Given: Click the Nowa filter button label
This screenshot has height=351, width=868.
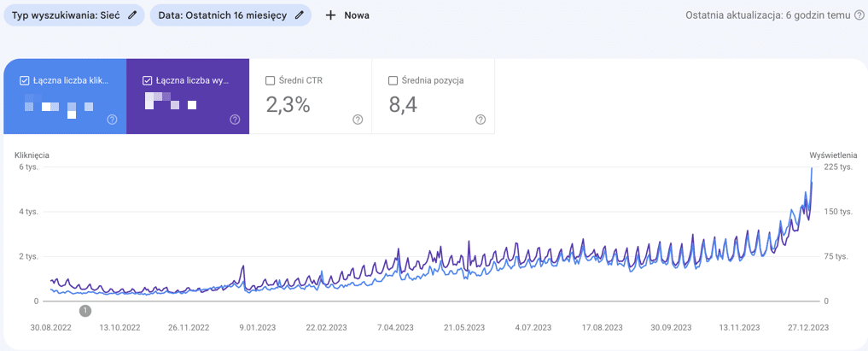Looking at the screenshot, I should click(356, 15).
